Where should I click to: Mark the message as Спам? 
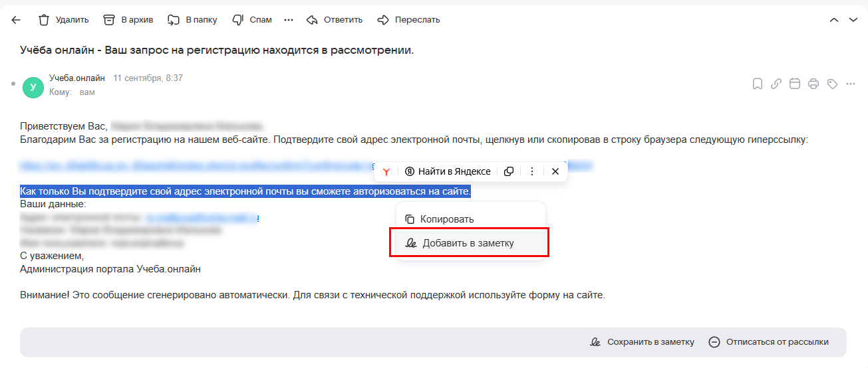pyautogui.click(x=252, y=20)
